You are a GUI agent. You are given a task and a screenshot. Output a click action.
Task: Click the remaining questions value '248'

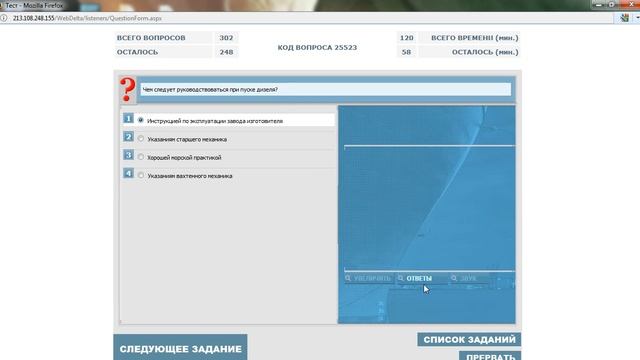tap(226, 52)
